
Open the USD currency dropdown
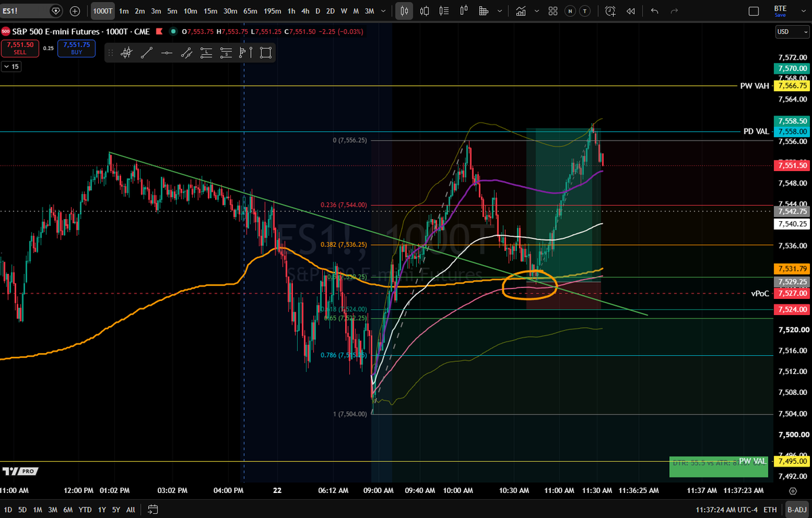[792, 31]
